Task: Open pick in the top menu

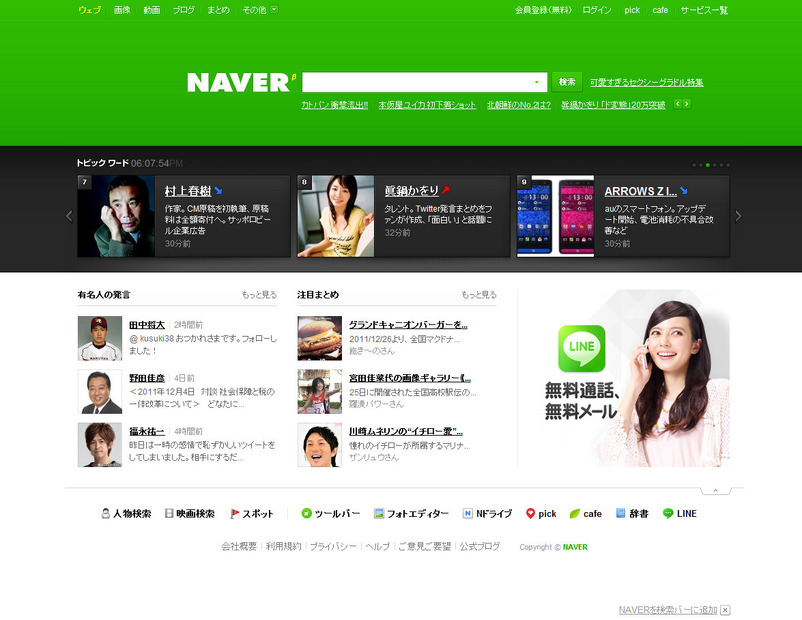Action: pyautogui.click(x=632, y=10)
